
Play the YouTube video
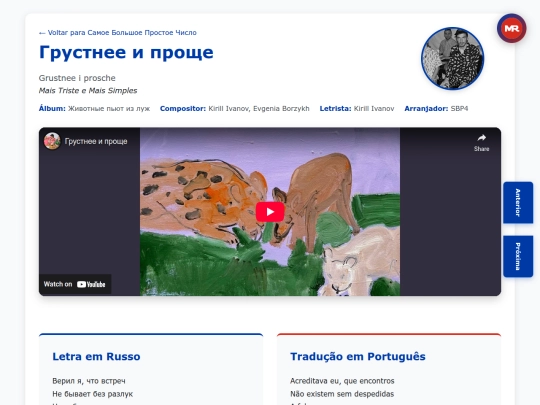(x=270, y=212)
